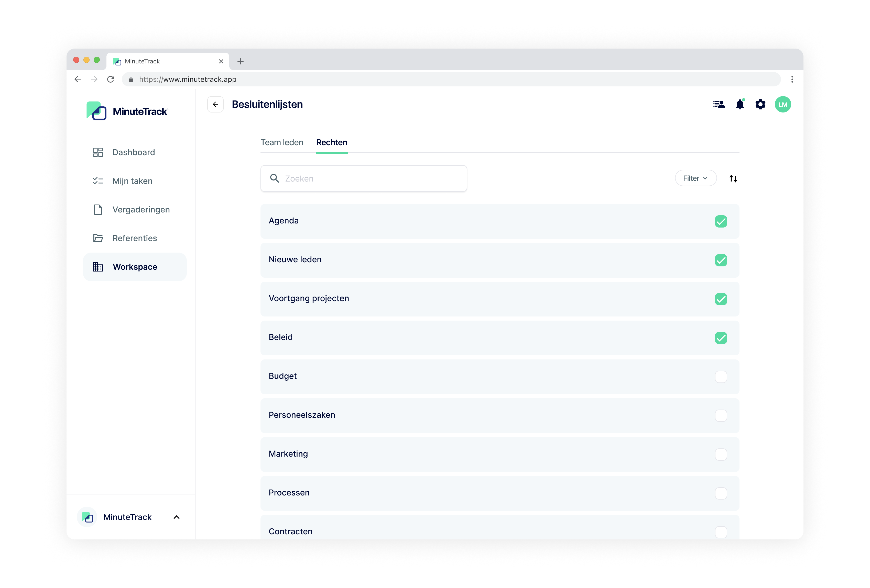The height and width of the screenshot is (588, 870).
Task: Click the team members list icon
Action: (x=719, y=104)
